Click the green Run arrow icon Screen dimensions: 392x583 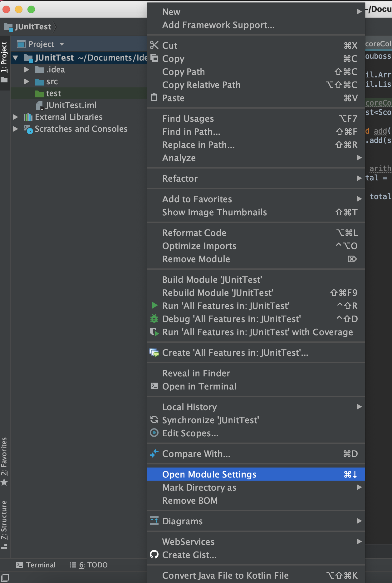(x=154, y=306)
